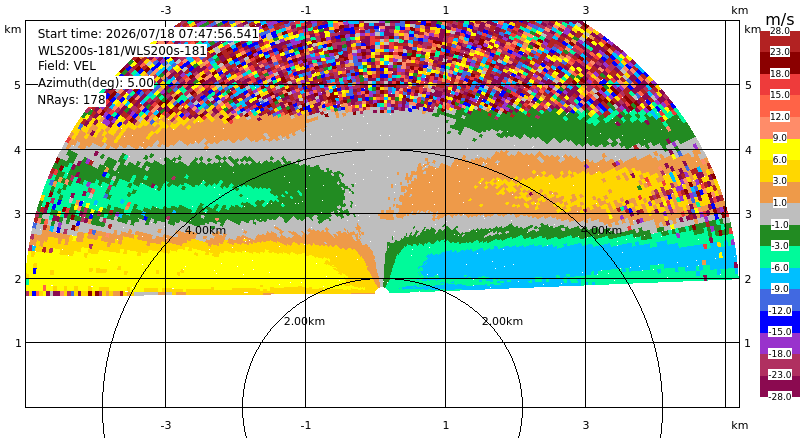The image size is (800, 438).
Task: Select the Azimuth(deg): 5.00 text
Action: (95, 83)
